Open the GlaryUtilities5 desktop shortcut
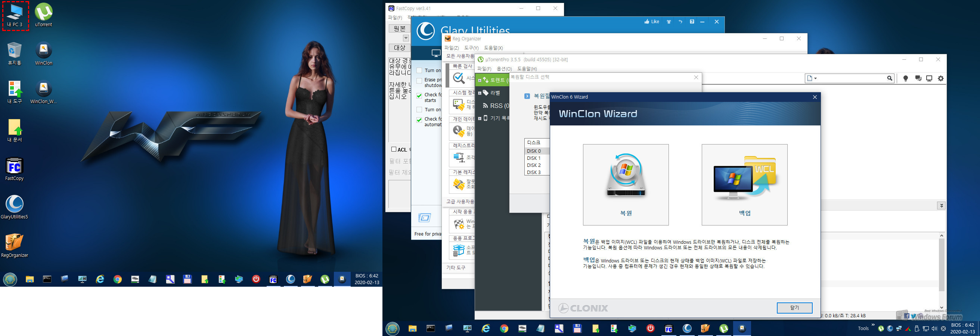 tap(15, 208)
